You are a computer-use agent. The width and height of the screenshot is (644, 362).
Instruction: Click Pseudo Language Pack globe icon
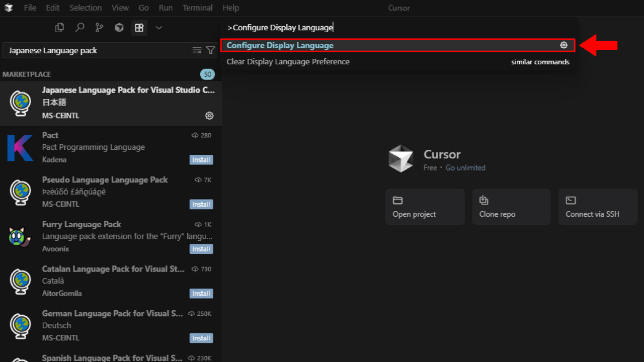[x=21, y=193]
